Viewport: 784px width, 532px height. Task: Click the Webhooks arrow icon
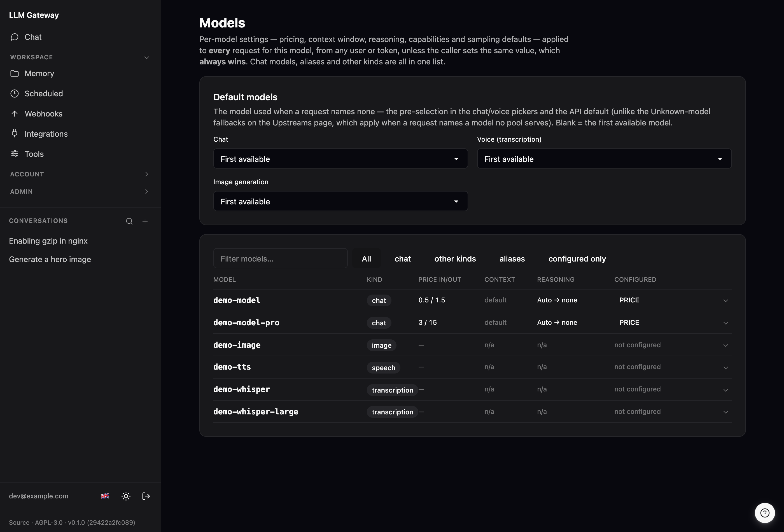click(15, 114)
